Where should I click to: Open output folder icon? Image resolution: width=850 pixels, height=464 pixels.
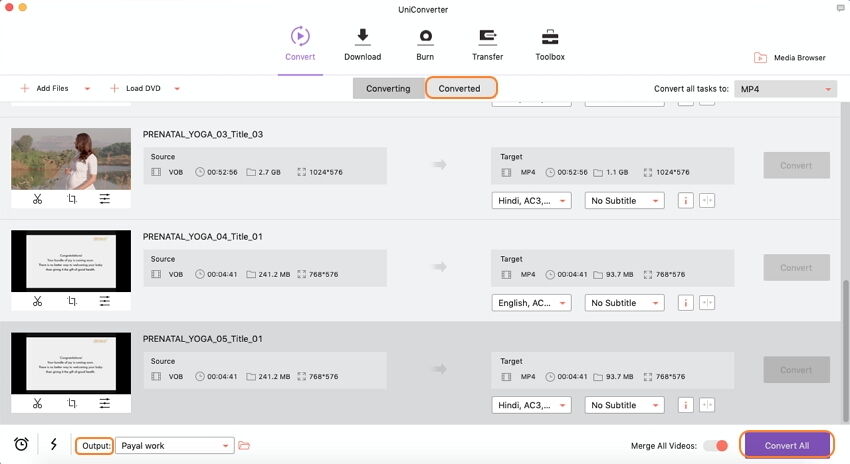coord(244,446)
